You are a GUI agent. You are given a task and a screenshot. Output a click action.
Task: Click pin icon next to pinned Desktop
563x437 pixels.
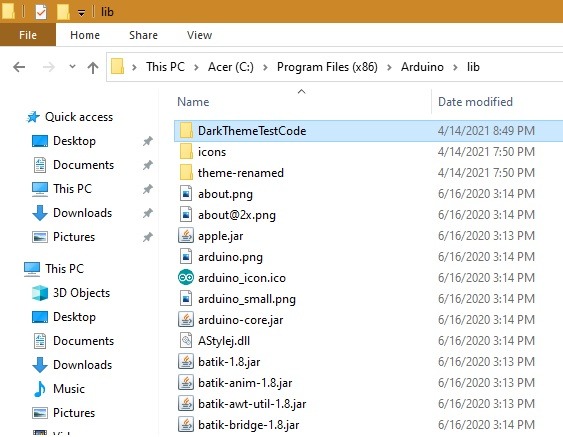148,141
